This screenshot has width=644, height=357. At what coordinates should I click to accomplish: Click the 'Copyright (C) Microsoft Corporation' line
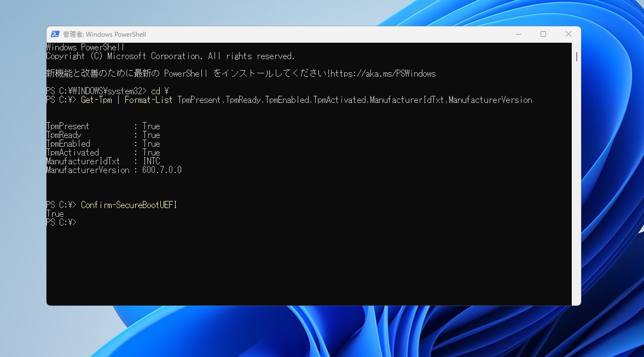point(171,56)
